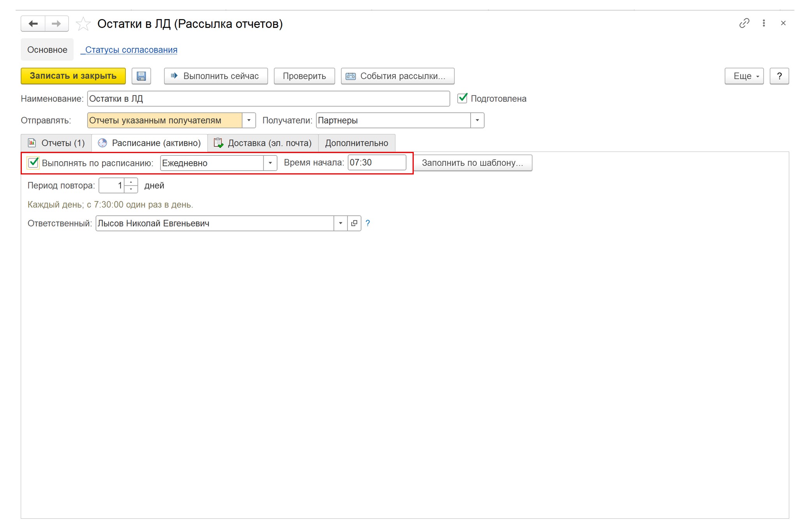Image resolution: width=801 pixels, height=532 pixels.
Task: Open the Статусы согласования link
Action: coord(131,50)
